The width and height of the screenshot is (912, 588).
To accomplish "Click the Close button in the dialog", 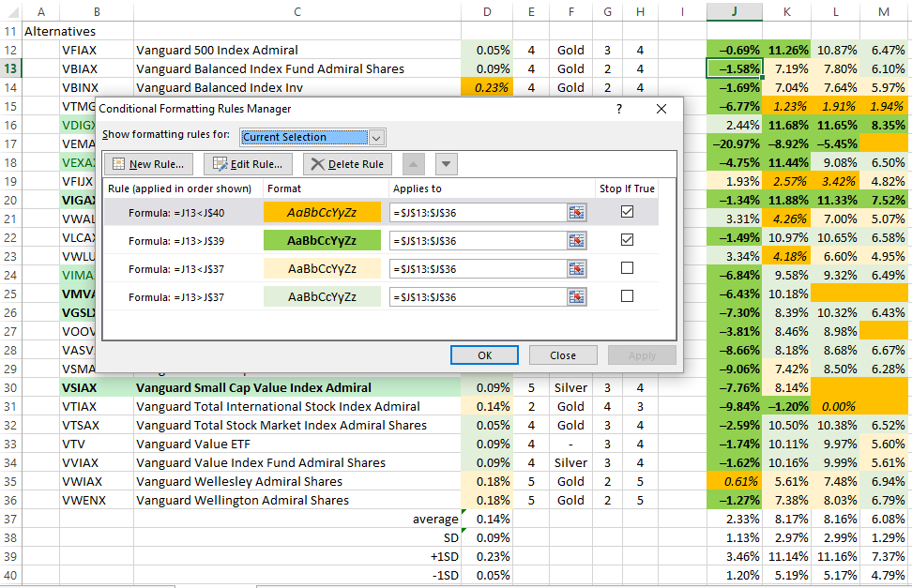I will click(563, 355).
